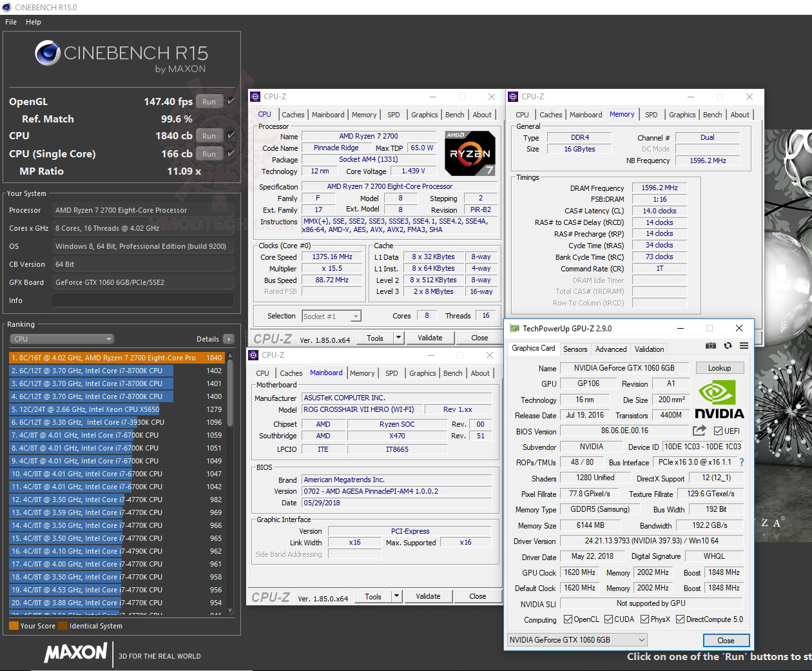The width and height of the screenshot is (812, 671).
Task: Open the Socket #1 selection dropdown
Action: (x=356, y=316)
